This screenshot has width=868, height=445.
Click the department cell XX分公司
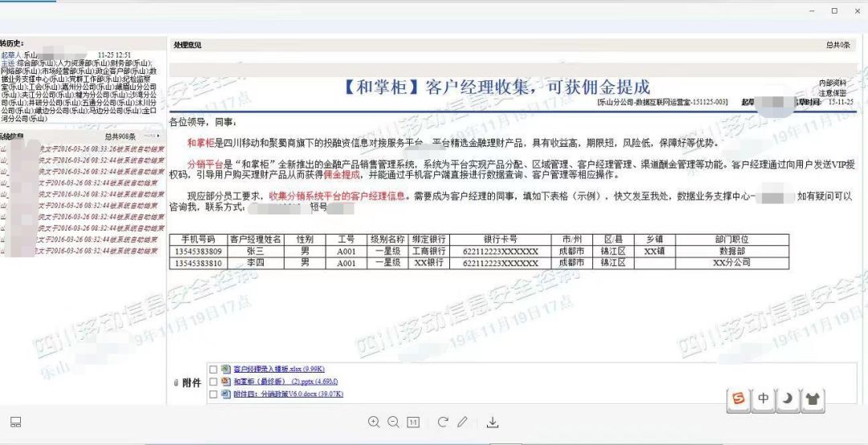tap(732, 263)
